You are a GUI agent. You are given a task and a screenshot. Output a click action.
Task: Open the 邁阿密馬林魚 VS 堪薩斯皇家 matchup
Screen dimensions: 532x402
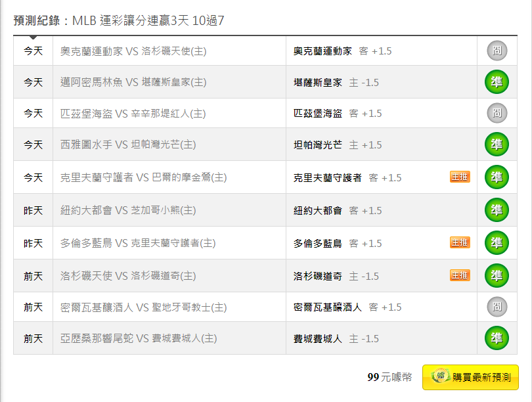[x=133, y=82]
